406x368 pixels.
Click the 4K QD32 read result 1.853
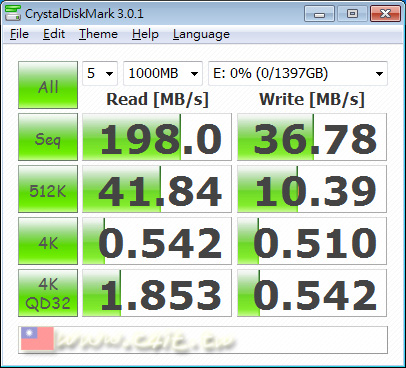(x=157, y=293)
